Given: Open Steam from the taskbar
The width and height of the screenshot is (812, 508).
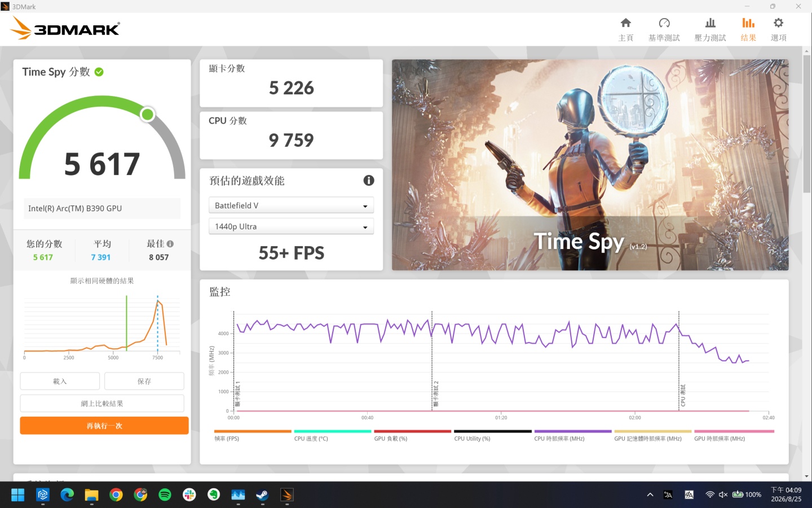Looking at the screenshot, I should [262, 495].
